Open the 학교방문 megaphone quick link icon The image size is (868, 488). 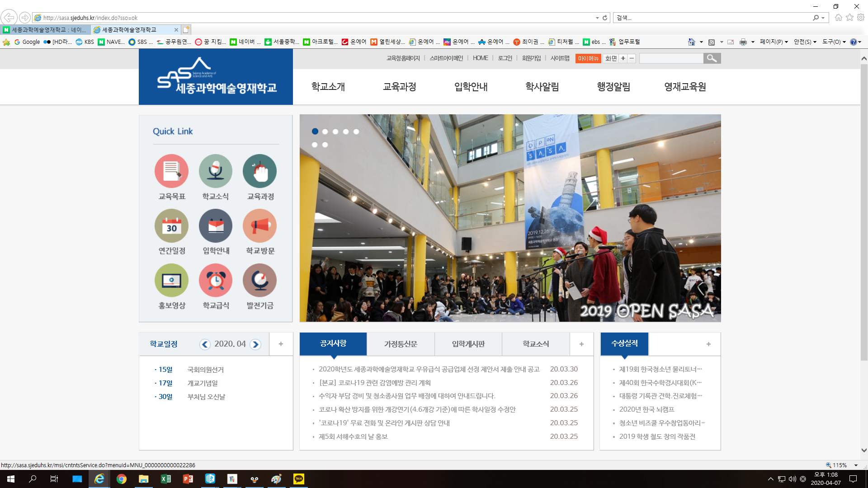[x=259, y=226]
